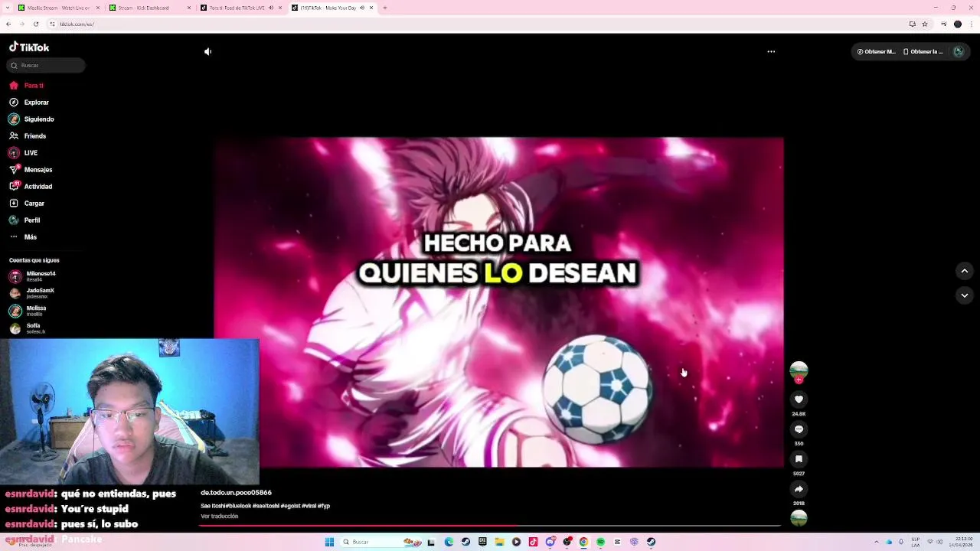The image size is (980, 551).
Task: Go to Explorar section
Action: coord(29,103)
